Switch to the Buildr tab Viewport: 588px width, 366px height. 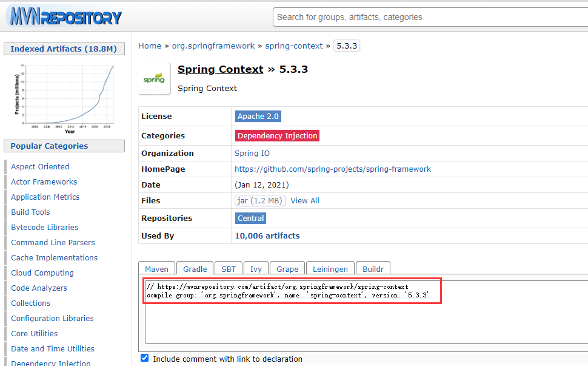373,269
